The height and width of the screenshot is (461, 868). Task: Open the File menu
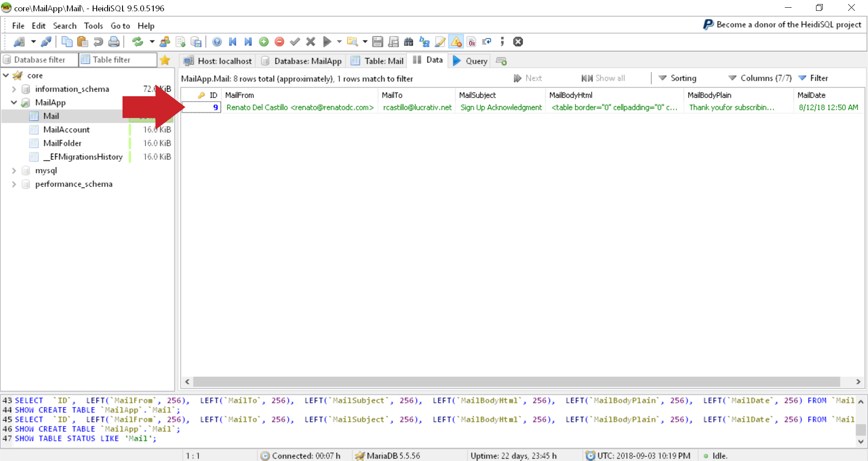(x=18, y=26)
